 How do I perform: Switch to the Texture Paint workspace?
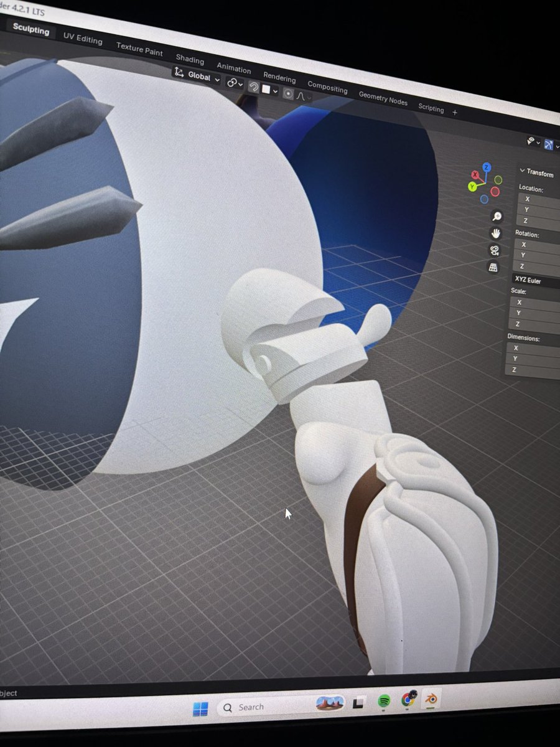139,49
